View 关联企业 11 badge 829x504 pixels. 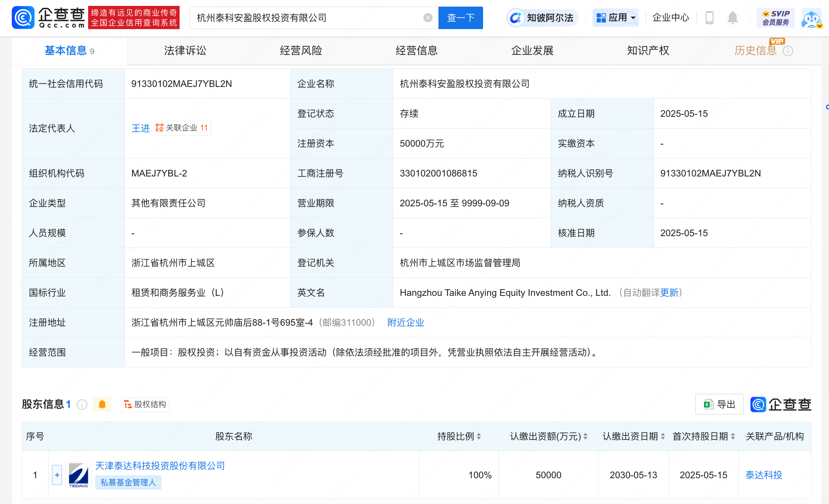[x=182, y=128]
